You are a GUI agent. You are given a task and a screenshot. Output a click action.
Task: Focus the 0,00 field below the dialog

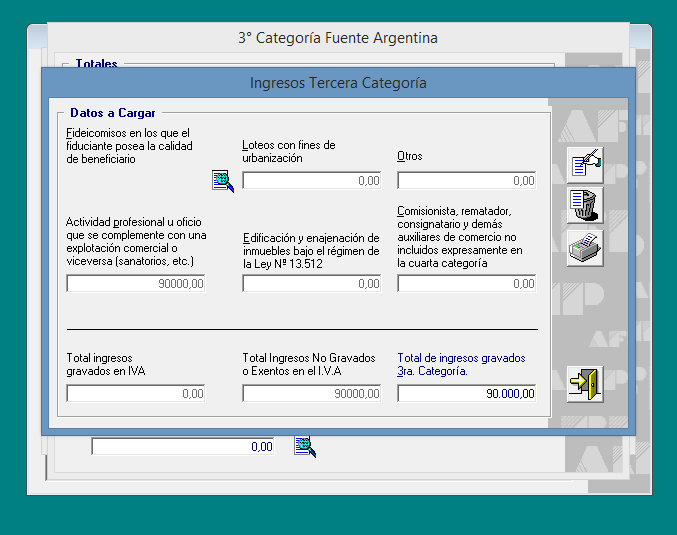coord(183,447)
